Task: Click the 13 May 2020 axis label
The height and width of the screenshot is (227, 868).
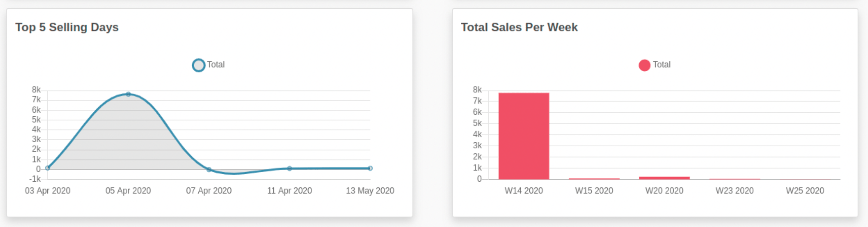Action: (x=370, y=191)
